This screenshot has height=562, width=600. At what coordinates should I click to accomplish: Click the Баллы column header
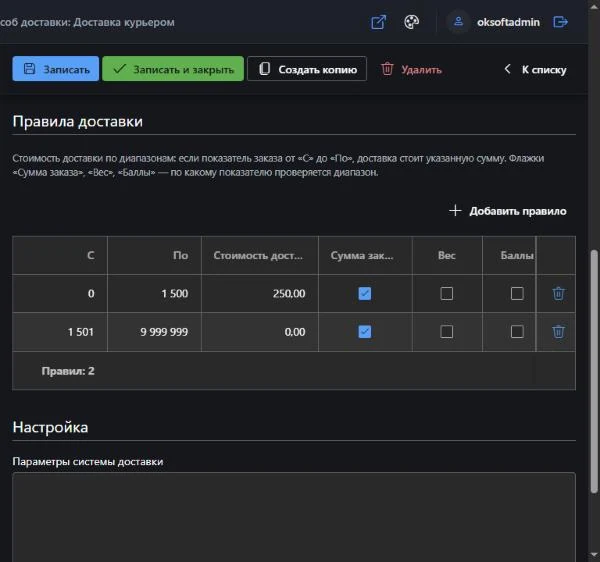coord(509,255)
